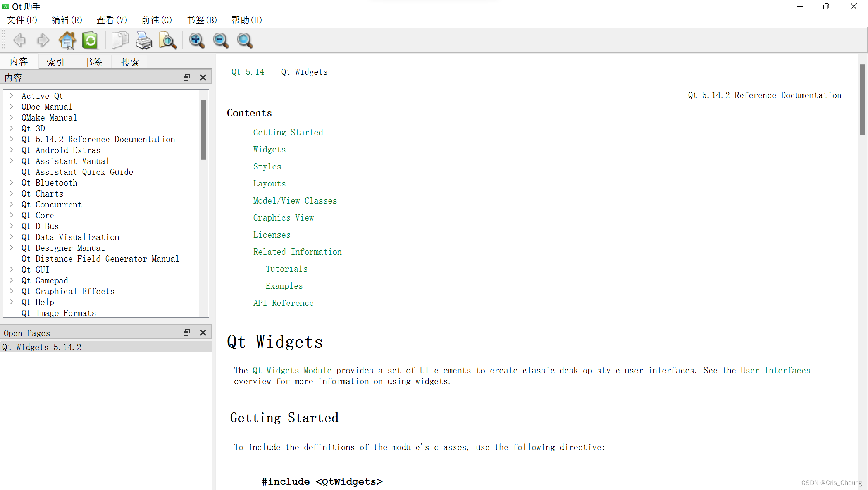Open the 书签(B) menu
This screenshot has height=490, width=868.
[201, 20]
